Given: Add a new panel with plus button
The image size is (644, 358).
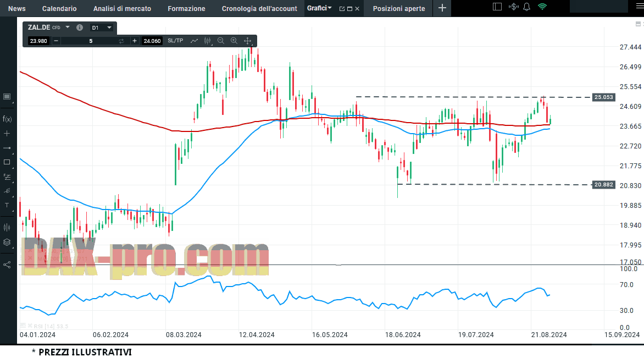Looking at the screenshot, I should (x=442, y=8).
